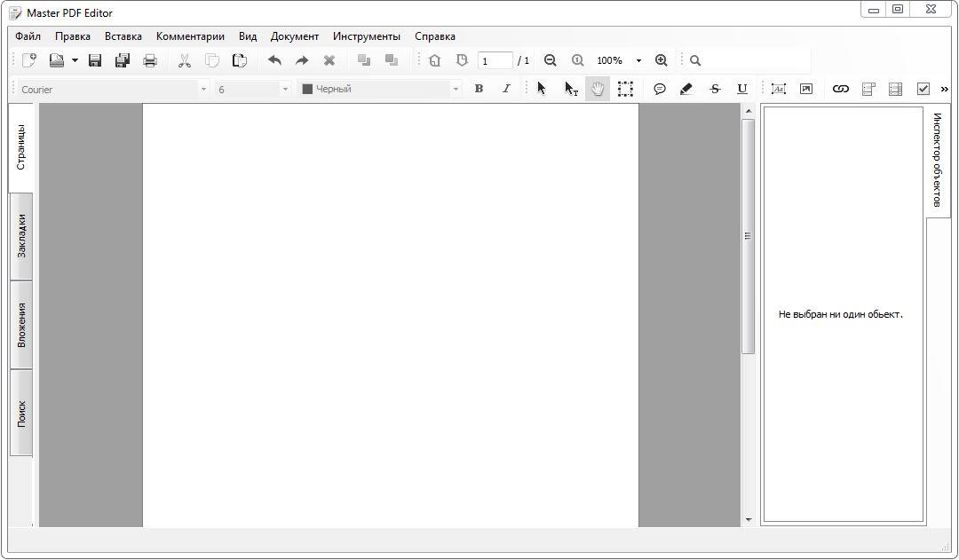Screen dimensions: 959x560
Task: Insert a link using the chain icon
Action: click(x=840, y=89)
